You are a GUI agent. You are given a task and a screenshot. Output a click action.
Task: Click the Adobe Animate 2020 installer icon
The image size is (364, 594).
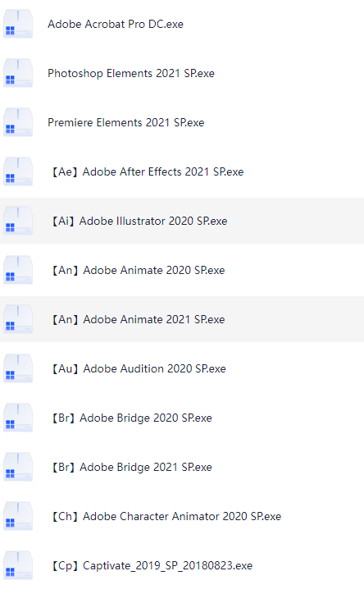click(x=18, y=270)
